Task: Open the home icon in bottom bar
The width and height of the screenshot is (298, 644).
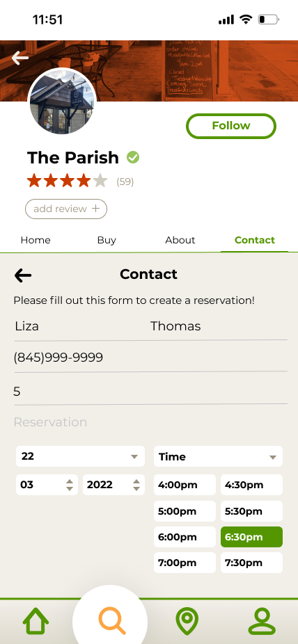Action: [36, 621]
